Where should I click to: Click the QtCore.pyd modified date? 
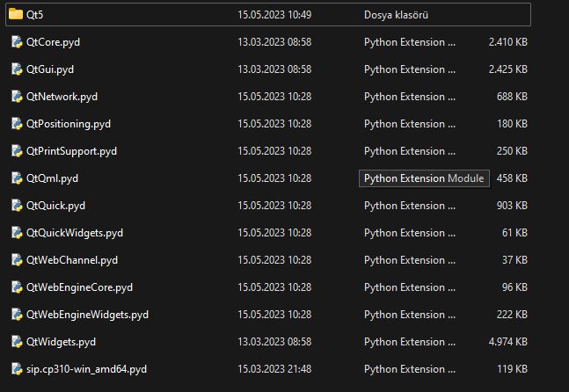click(274, 42)
